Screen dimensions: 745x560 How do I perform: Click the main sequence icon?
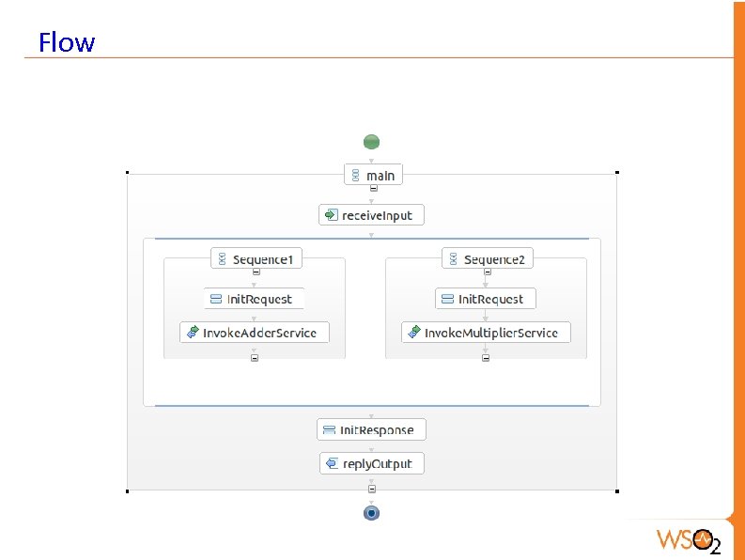[355, 175]
